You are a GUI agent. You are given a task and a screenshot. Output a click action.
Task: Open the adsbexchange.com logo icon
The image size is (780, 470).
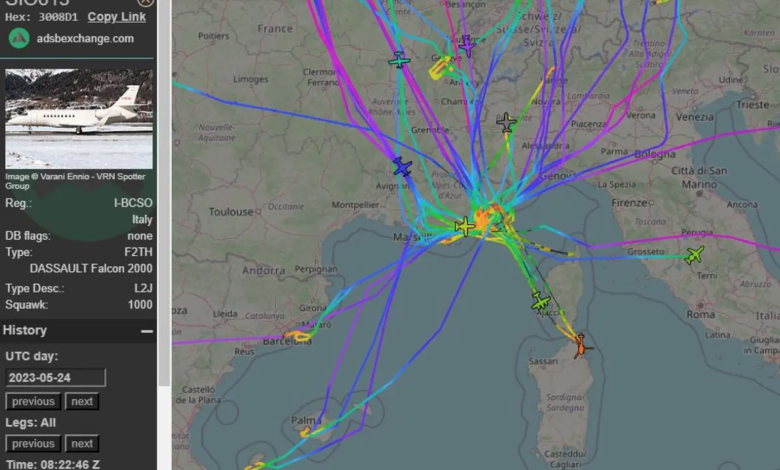click(19, 39)
